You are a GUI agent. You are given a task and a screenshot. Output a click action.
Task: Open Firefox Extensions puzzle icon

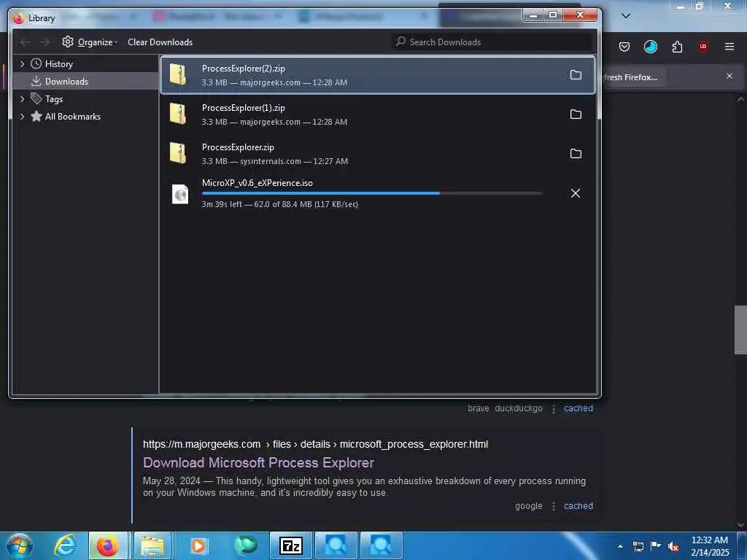(x=677, y=47)
